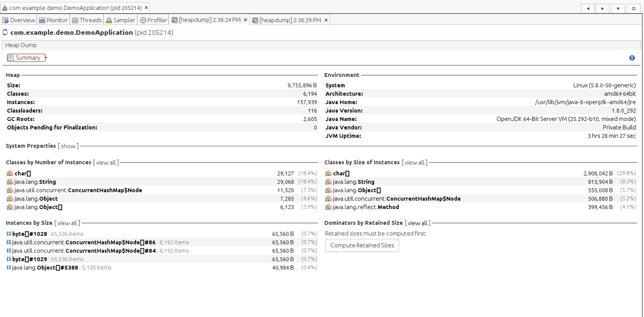Click the Objects Pending for Finalization label

[x=52, y=128]
